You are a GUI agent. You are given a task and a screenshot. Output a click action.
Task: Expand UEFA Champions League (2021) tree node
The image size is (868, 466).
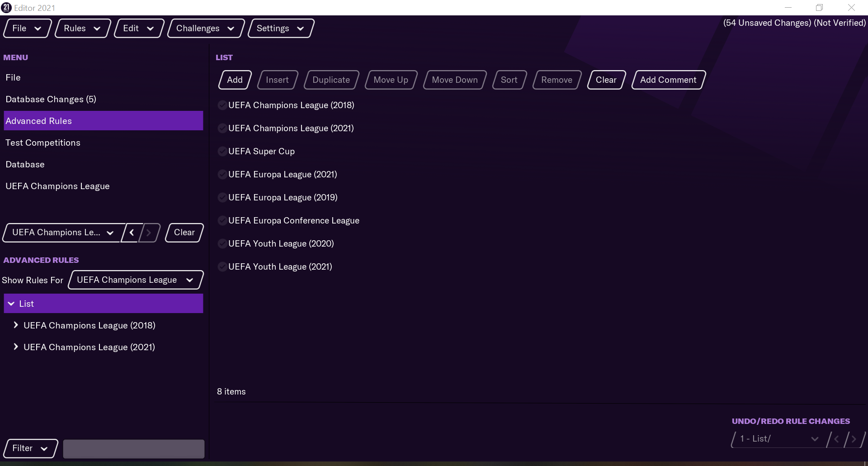16,347
